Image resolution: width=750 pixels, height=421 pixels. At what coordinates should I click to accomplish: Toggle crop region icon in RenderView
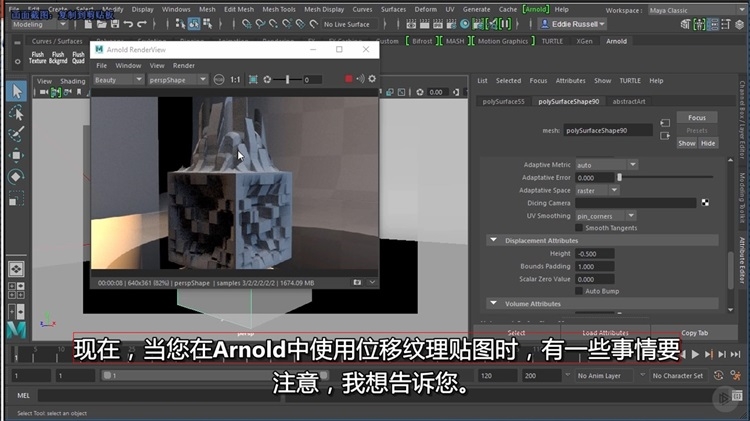[x=253, y=79]
